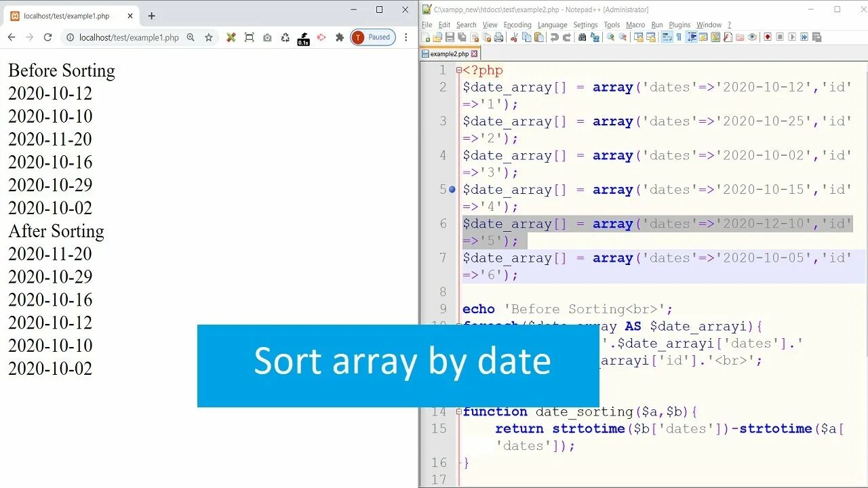Open the Chrome browser menu with three dots
This screenshot has width=868, height=488.
406,37
